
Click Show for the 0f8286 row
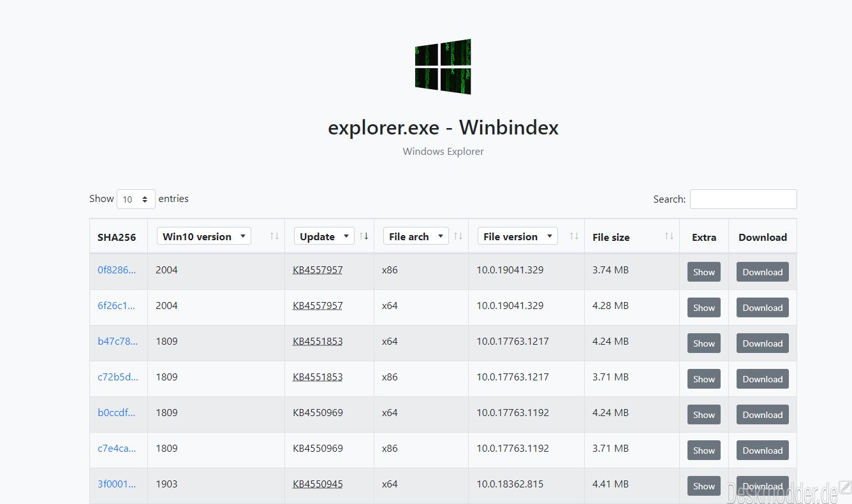pyautogui.click(x=704, y=271)
